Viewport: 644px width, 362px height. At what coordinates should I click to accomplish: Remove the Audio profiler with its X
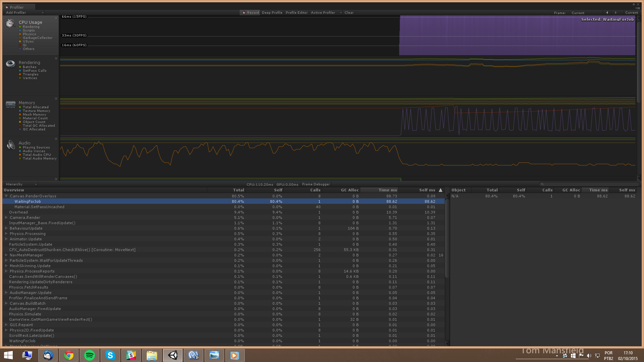coord(56,139)
